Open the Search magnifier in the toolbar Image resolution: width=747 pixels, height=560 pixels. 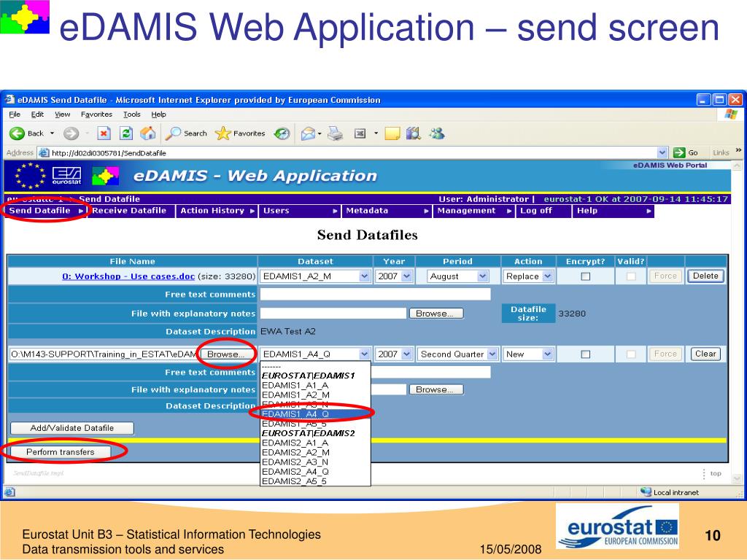pos(172,133)
